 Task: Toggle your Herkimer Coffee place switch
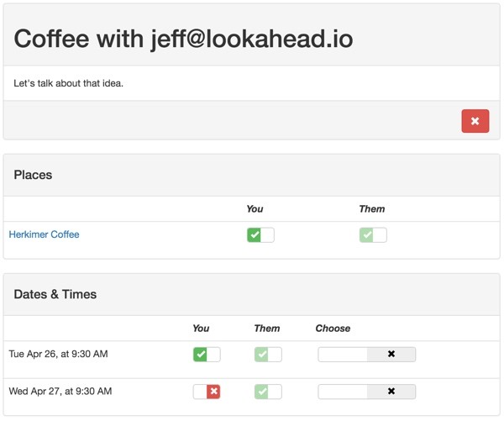(260, 234)
